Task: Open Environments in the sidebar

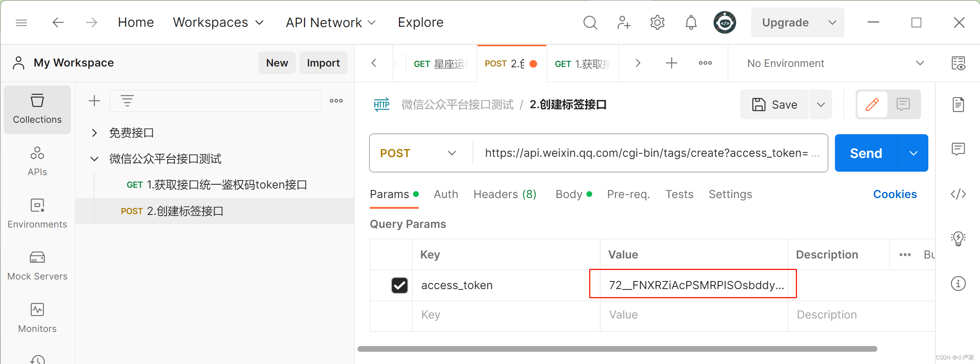Action: click(x=37, y=213)
